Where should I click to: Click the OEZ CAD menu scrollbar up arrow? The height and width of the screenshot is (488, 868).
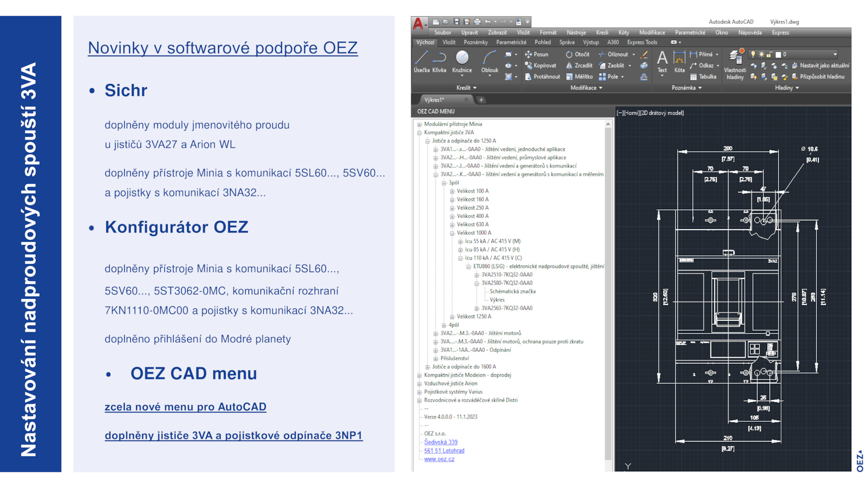[608, 125]
